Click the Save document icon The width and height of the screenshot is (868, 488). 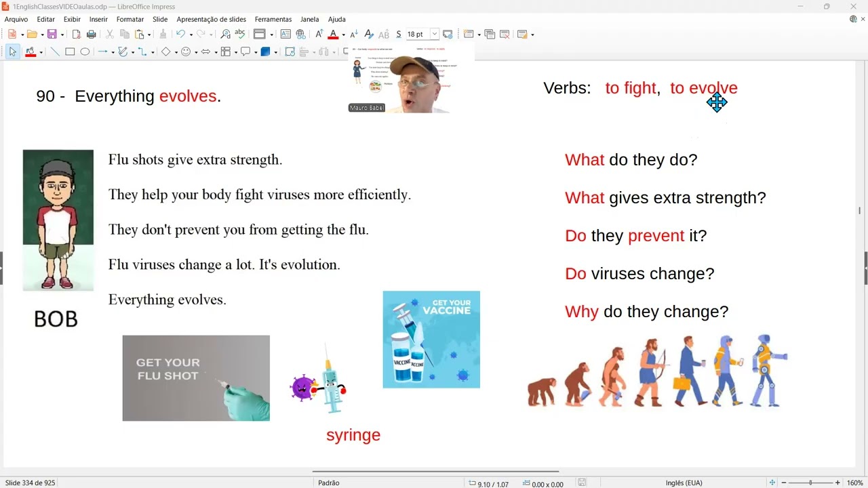52,34
